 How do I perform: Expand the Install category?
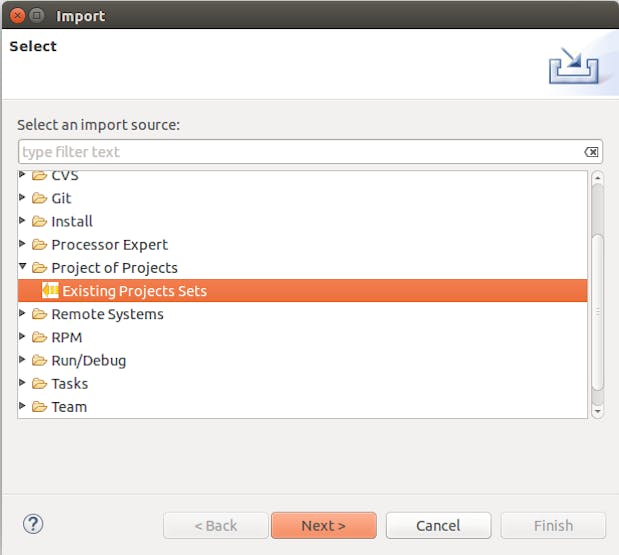click(22, 221)
